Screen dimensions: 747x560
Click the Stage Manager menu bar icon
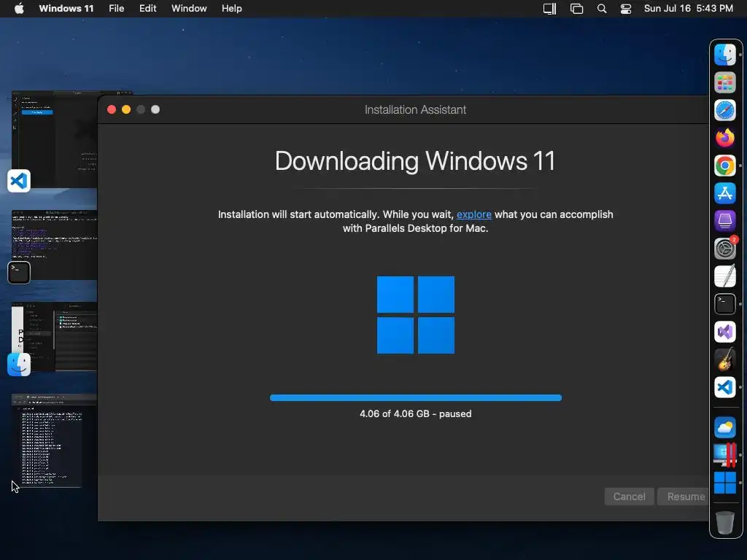pos(576,9)
